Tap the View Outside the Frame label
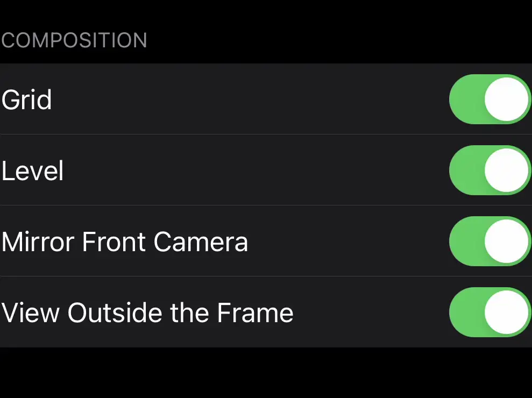 pyautogui.click(x=147, y=313)
